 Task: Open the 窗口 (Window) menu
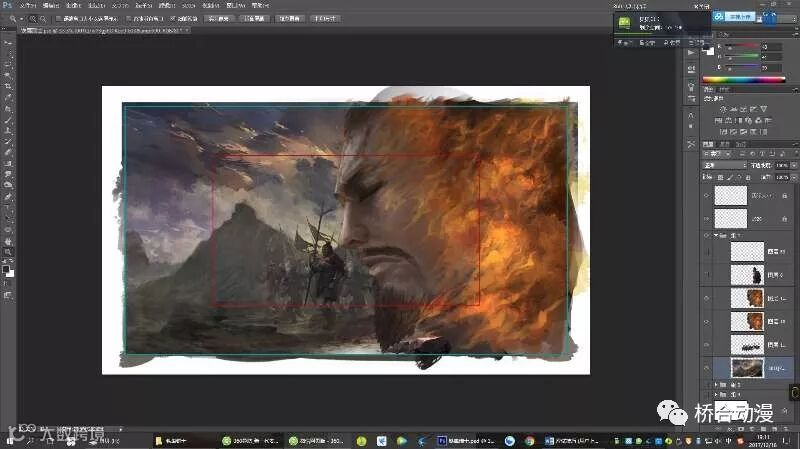point(236,6)
